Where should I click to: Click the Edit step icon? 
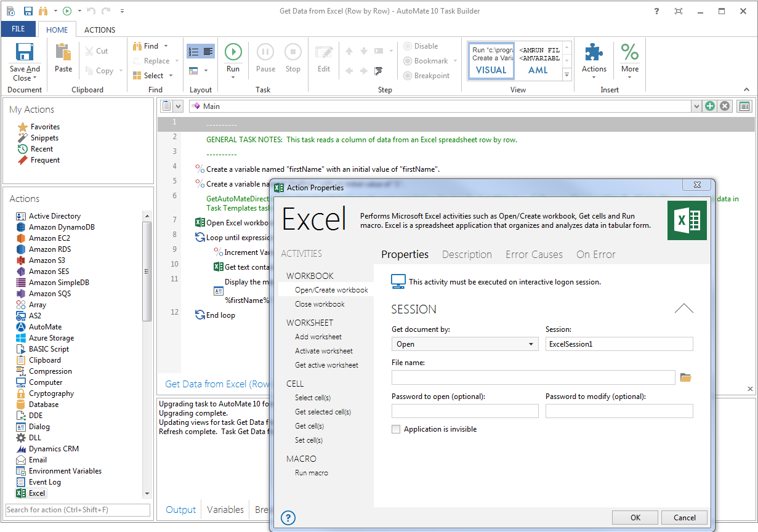[x=324, y=52]
